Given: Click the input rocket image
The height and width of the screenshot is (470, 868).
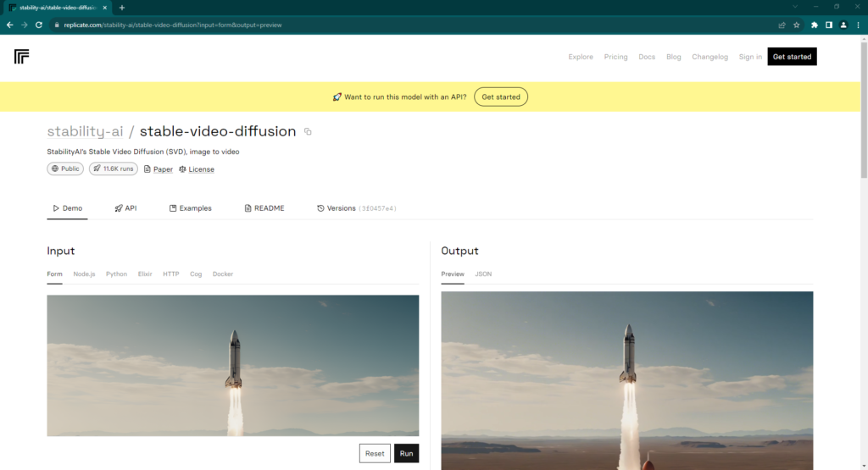Looking at the screenshot, I should [233, 366].
